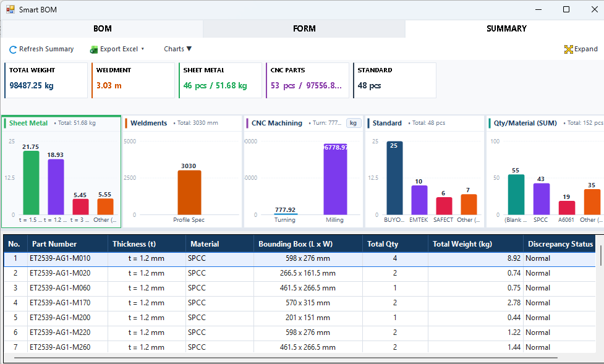Click the purple t = 1.2 bar labeled 18.93
This screenshot has height=364, width=604.
(x=56, y=187)
